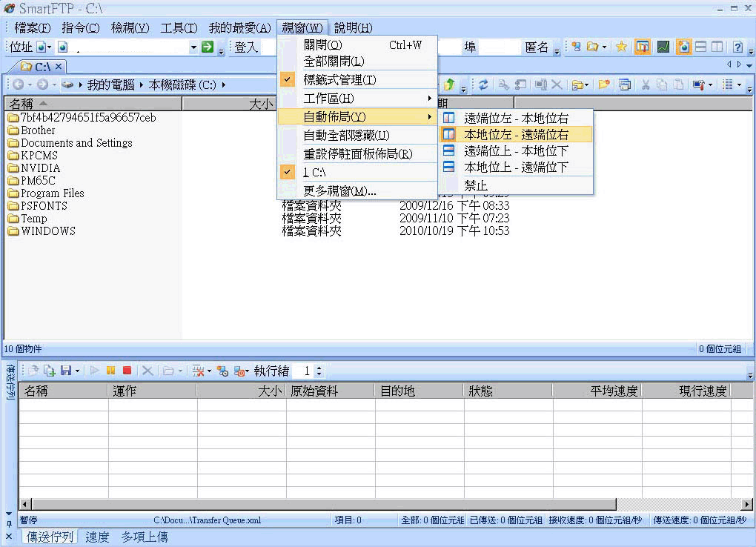Click 更多視窗(M)... menu entry

[358, 191]
